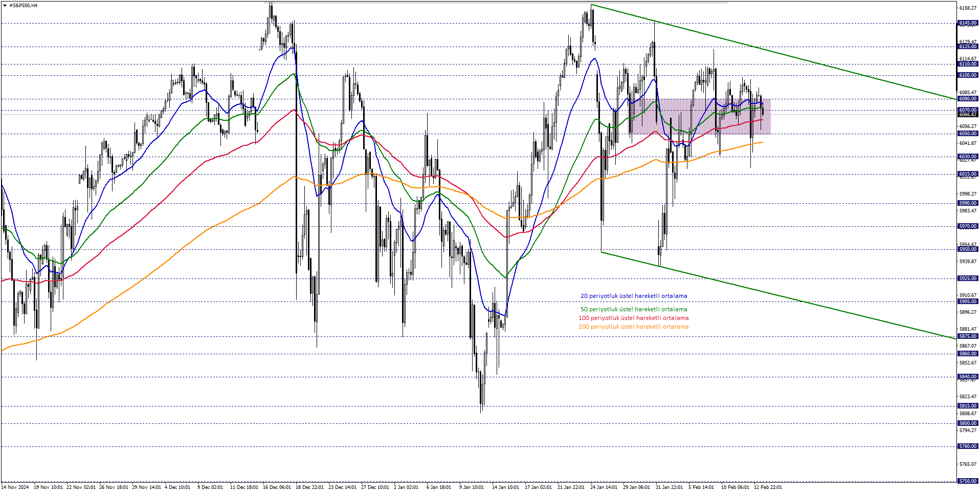
Task: Click the 29 Nov 14:01 date label
Action: tap(146, 487)
